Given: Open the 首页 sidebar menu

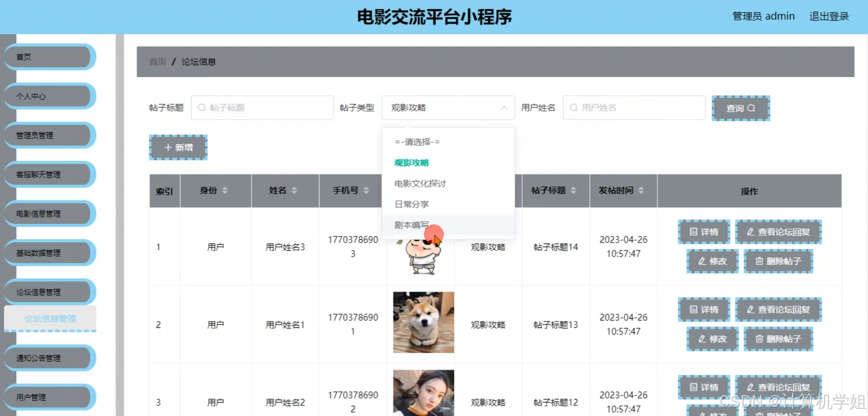Looking at the screenshot, I should 50,57.
